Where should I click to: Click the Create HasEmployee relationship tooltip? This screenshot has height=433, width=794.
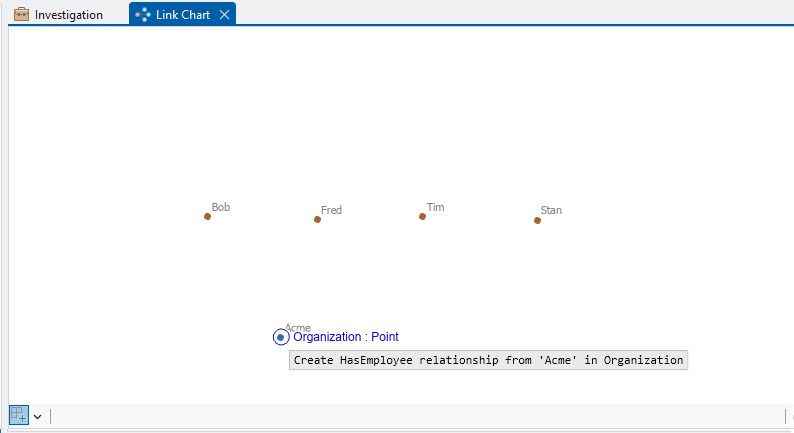tap(488, 360)
